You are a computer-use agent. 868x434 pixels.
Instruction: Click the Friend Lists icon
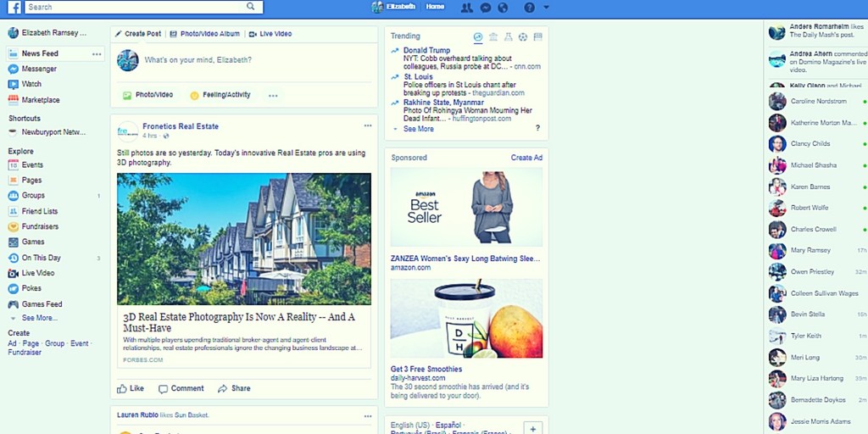pos(14,211)
